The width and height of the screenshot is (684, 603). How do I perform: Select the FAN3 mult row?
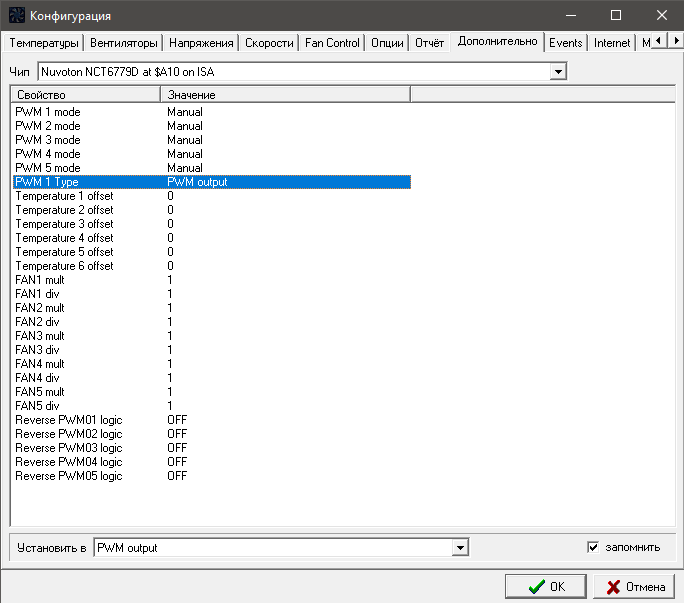click(212, 336)
